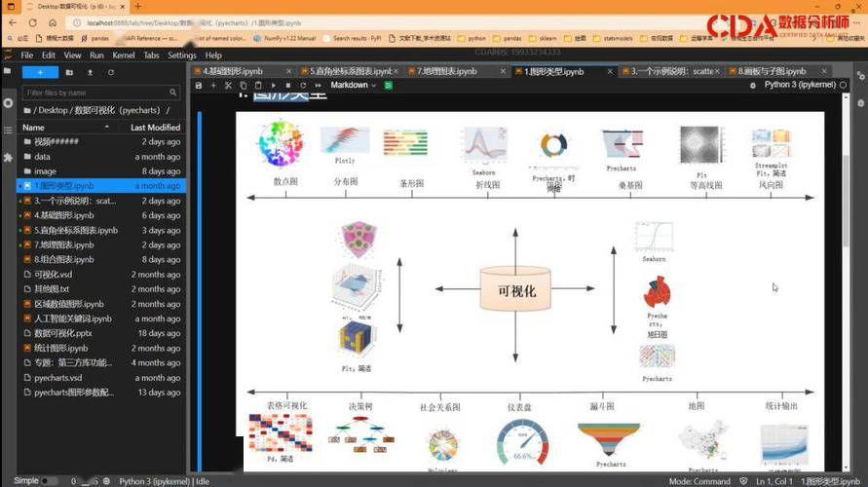Open the debugger bug icon in right sidebar
Viewport: 868px width, 487px height.
(x=861, y=103)
